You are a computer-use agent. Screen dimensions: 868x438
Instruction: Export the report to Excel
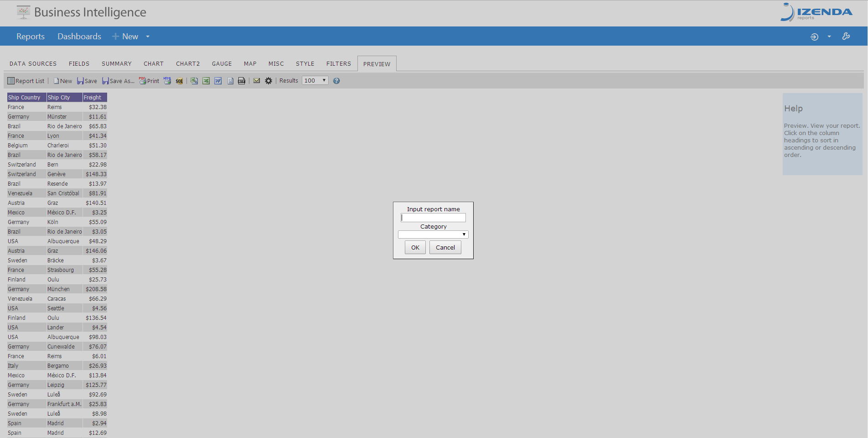tap(206, 81)
